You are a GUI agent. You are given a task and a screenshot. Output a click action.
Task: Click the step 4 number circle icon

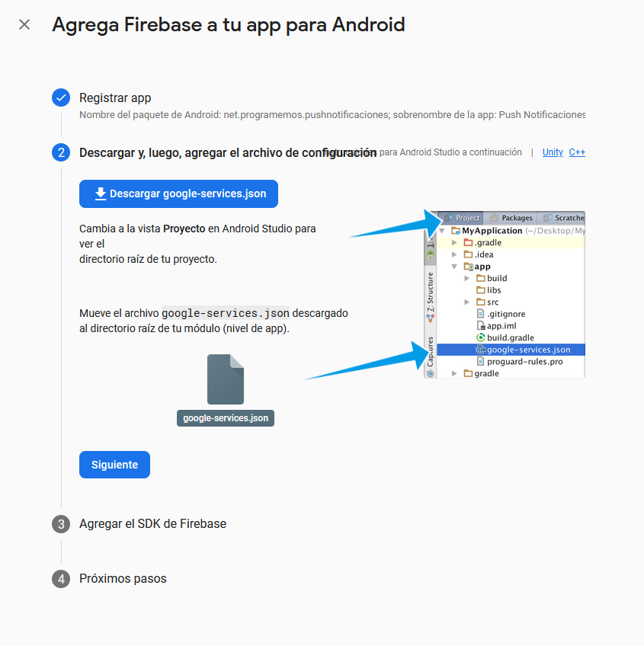[61, 579]
